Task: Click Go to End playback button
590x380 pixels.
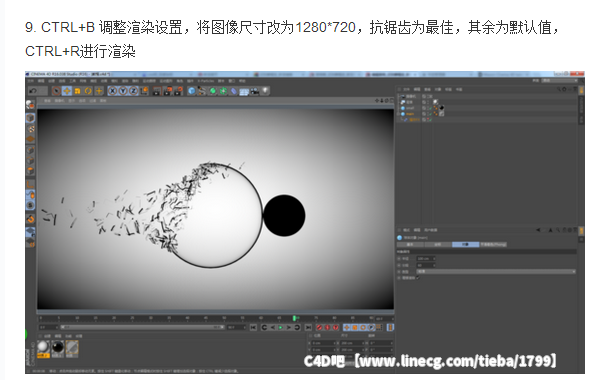Action: click(308, 328)
